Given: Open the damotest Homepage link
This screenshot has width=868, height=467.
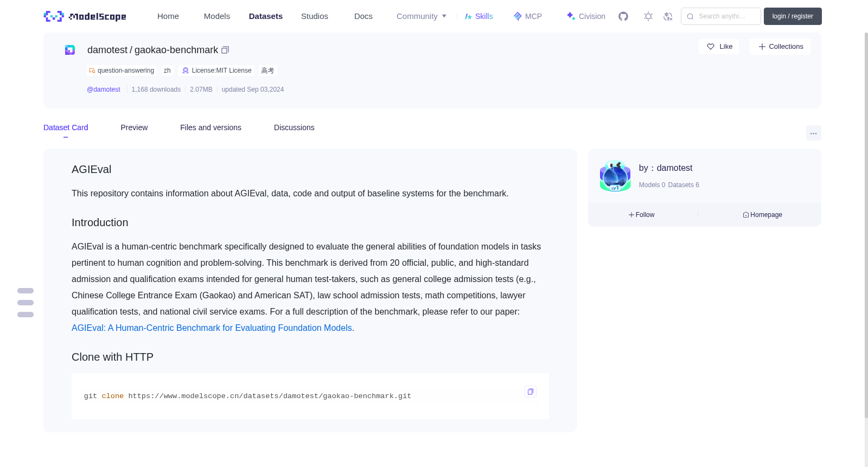Looking at the screenshot, I should click(x=762, y=215).
